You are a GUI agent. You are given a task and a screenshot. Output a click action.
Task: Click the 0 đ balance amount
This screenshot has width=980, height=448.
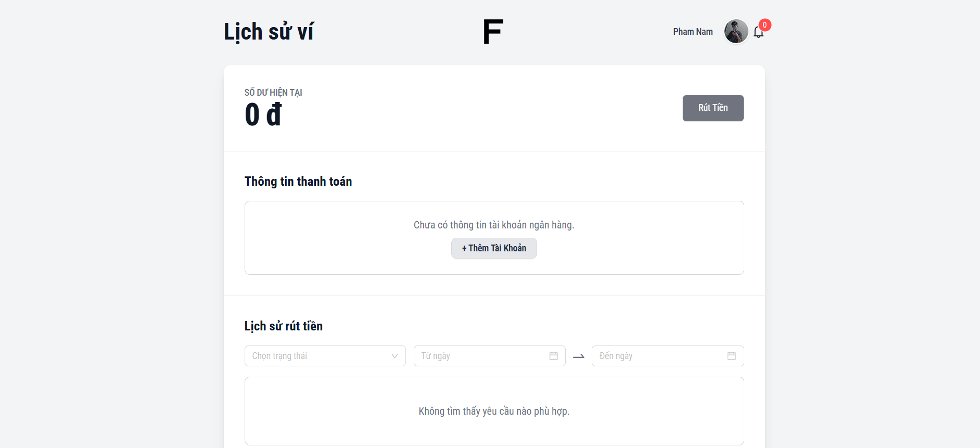pos(263,114)
